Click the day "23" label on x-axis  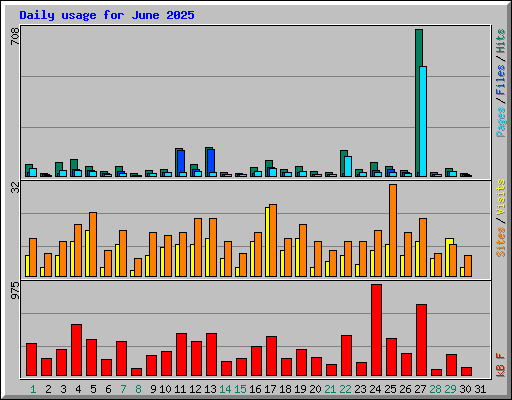pyautogui.click(x=360, y=389)
